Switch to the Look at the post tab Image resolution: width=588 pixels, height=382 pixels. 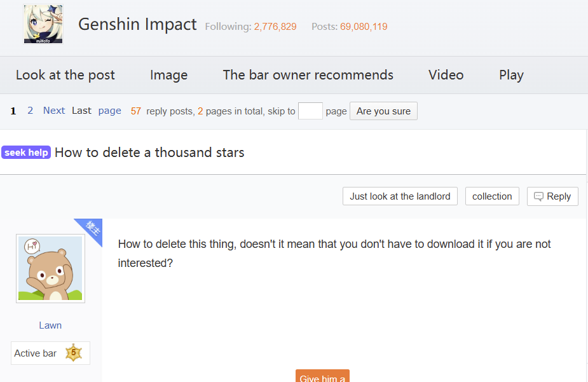coord(65,75)
